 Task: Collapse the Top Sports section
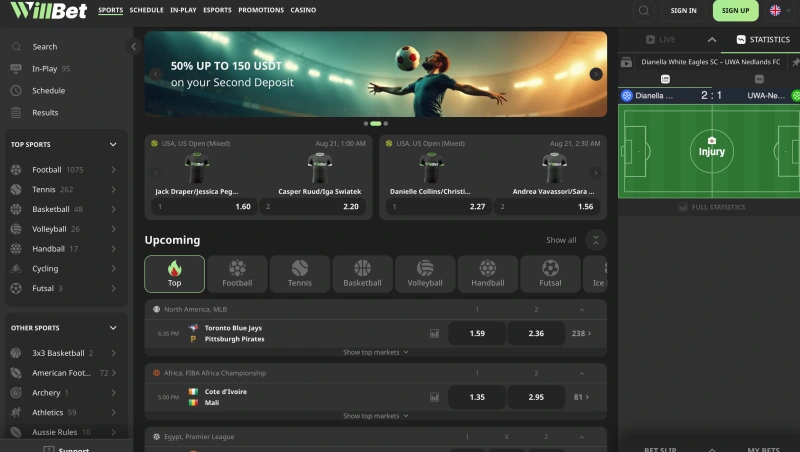113,144
